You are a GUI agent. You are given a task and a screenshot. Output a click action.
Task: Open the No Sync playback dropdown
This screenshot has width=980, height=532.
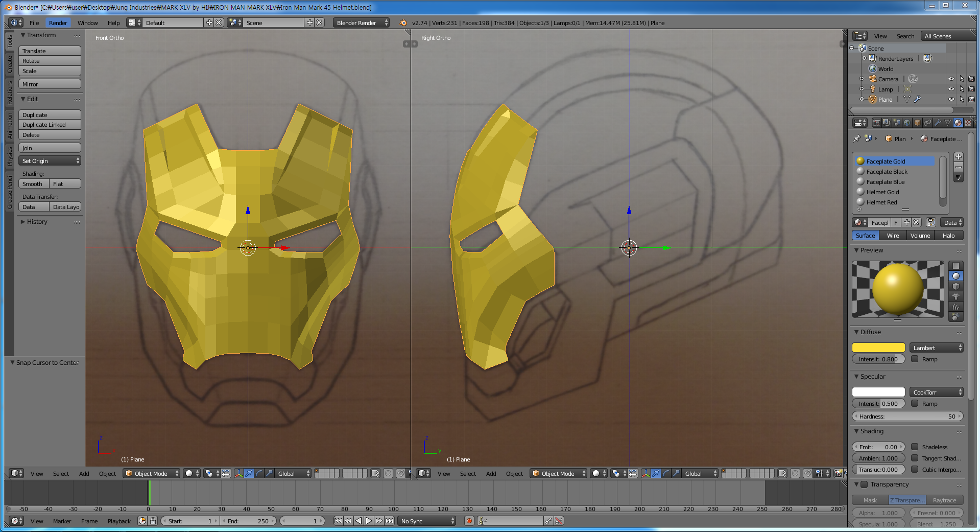[x=426, y=521]
